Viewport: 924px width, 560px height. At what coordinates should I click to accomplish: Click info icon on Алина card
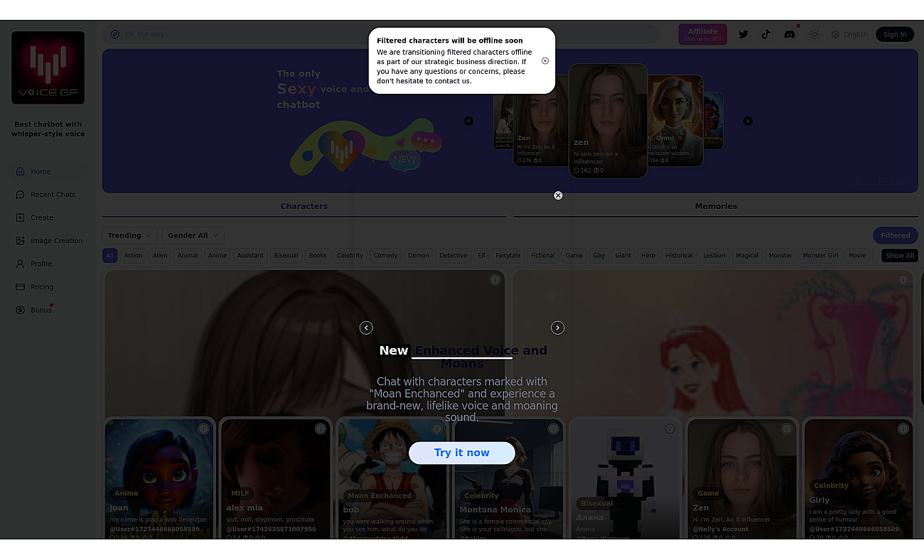click(x=670, y=429)
